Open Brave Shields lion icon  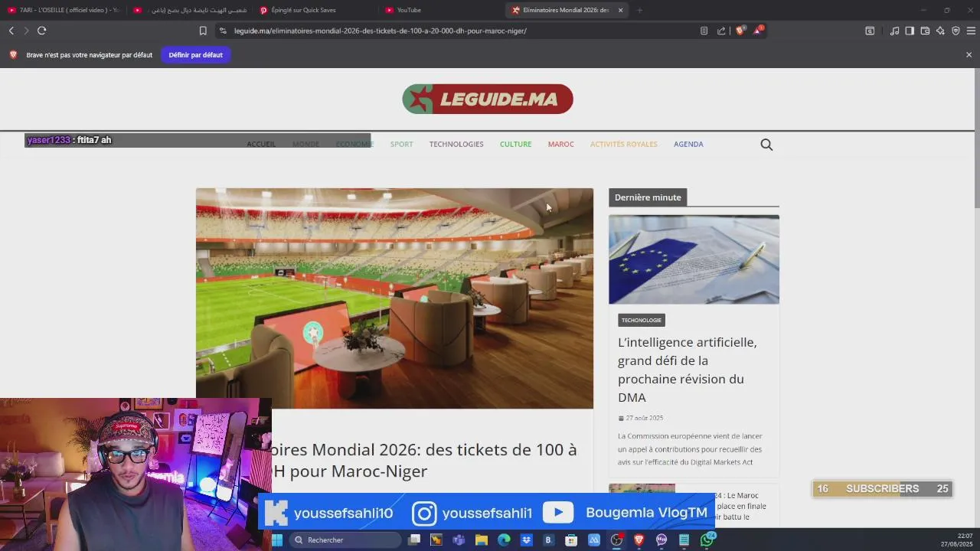740,31
